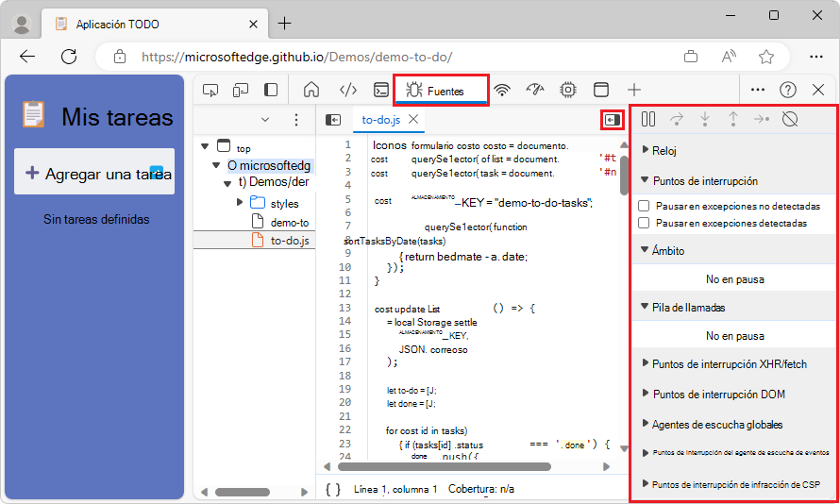840x504 pixels.
Task: Click the step out icon
Action: coord(732,119)
